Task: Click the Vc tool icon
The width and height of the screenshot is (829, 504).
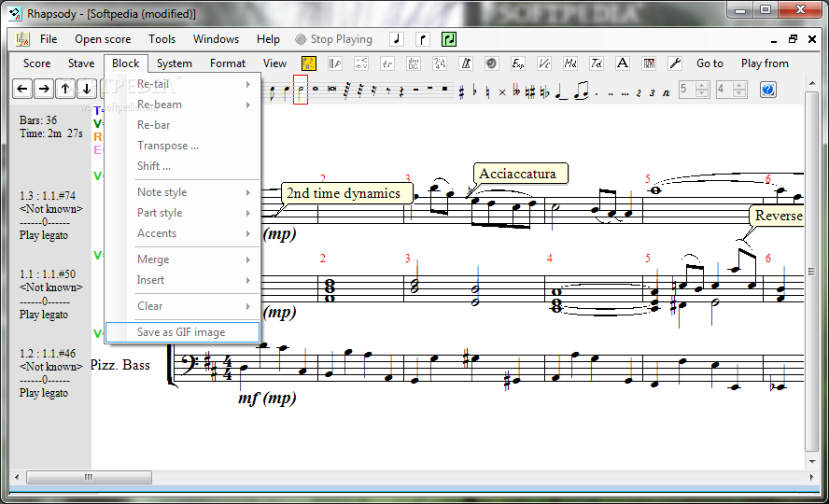Action: (544, 63)
